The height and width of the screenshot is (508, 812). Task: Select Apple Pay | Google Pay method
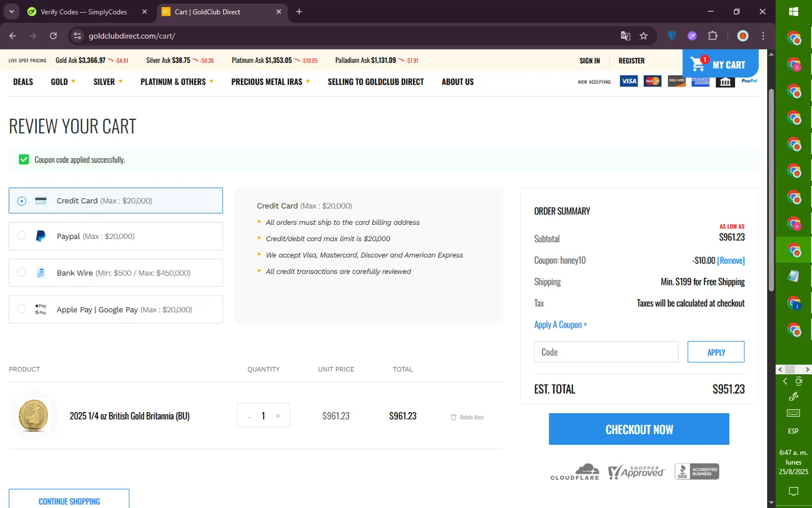click(116, 310)
